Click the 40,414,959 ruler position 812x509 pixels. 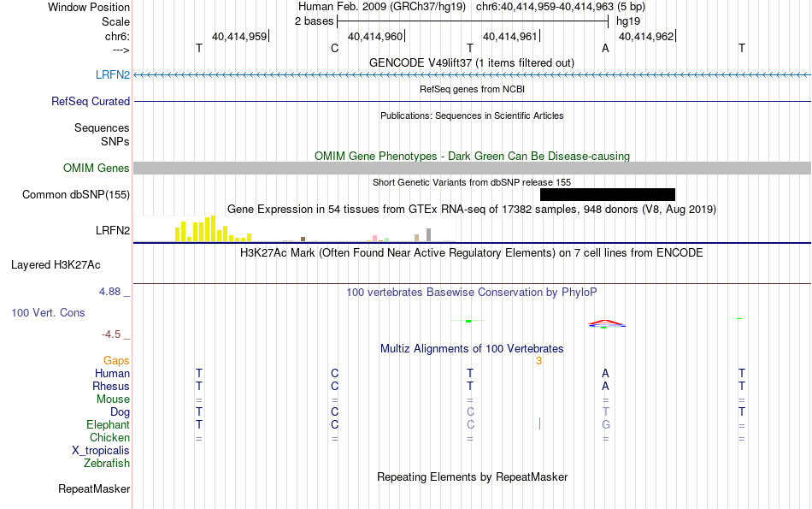pos(239,36)
